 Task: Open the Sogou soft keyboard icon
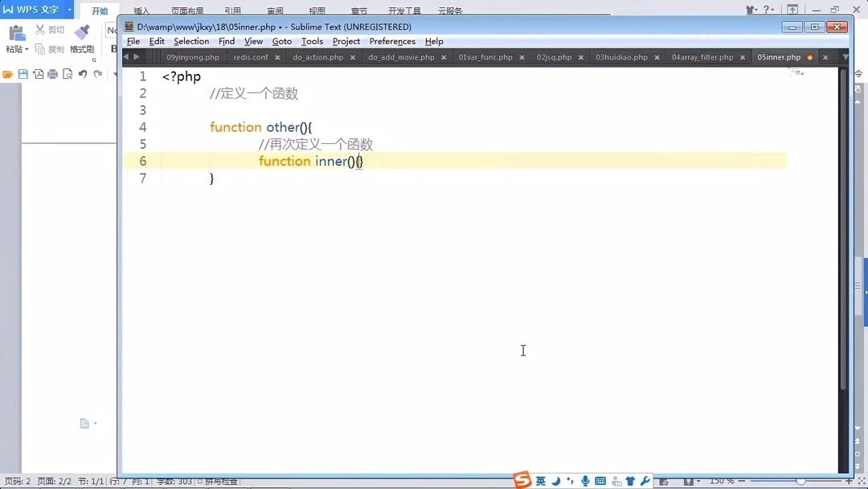(600, 480)
